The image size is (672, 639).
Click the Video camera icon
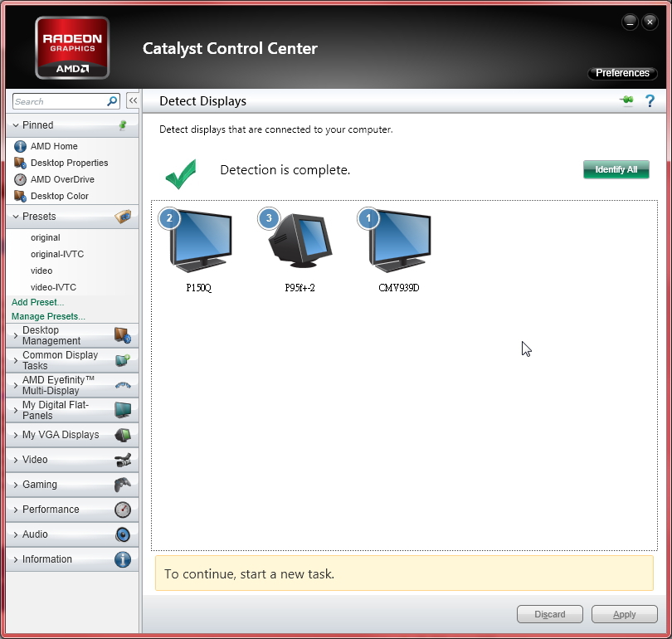point(123,460)
